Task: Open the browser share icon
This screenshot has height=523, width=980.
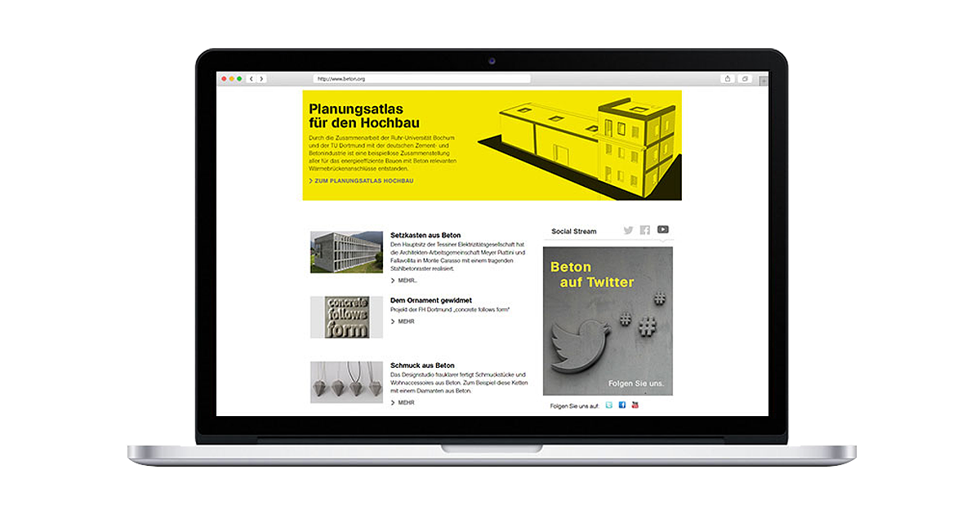Action: 727,79
